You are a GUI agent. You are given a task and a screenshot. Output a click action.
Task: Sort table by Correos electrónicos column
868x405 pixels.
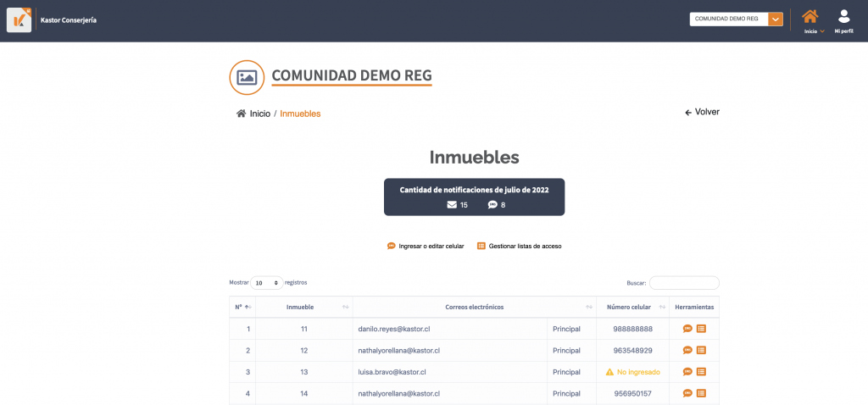475,307
